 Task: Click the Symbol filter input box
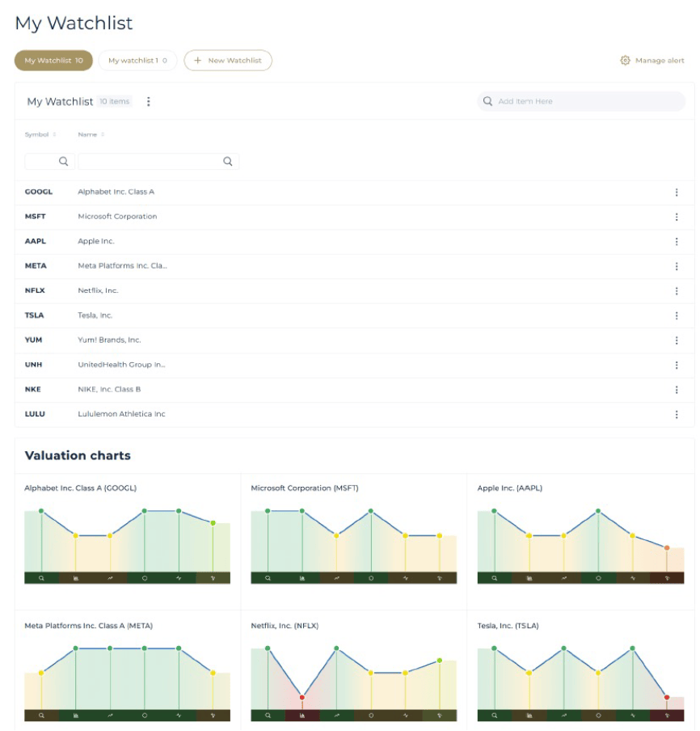pos(49,161)
